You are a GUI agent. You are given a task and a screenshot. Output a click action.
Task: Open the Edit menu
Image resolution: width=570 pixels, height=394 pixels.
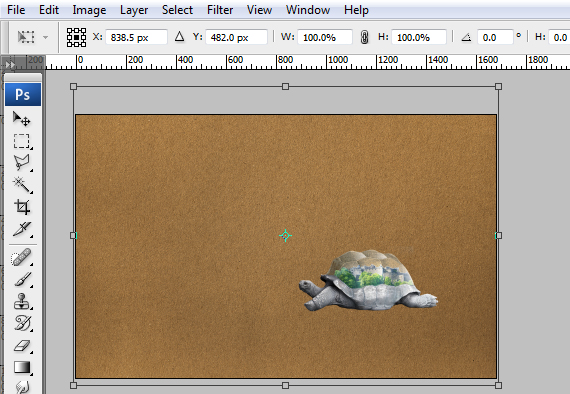(x=49, y=10)
